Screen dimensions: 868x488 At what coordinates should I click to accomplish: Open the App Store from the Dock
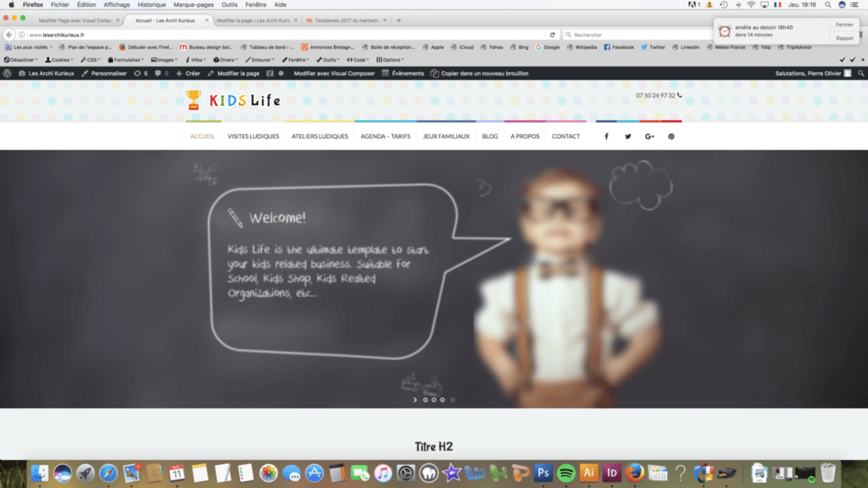pos(314,473)
